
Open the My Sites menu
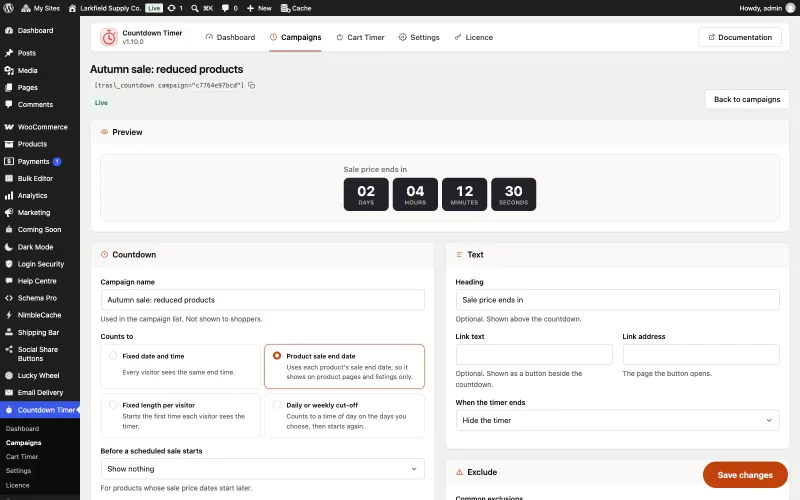(40, 8)
